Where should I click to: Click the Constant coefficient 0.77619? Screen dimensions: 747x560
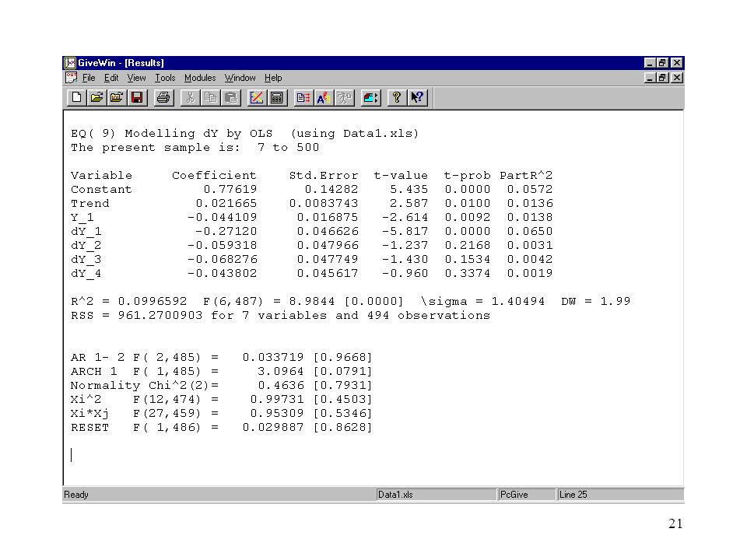(x=230, y=190)
